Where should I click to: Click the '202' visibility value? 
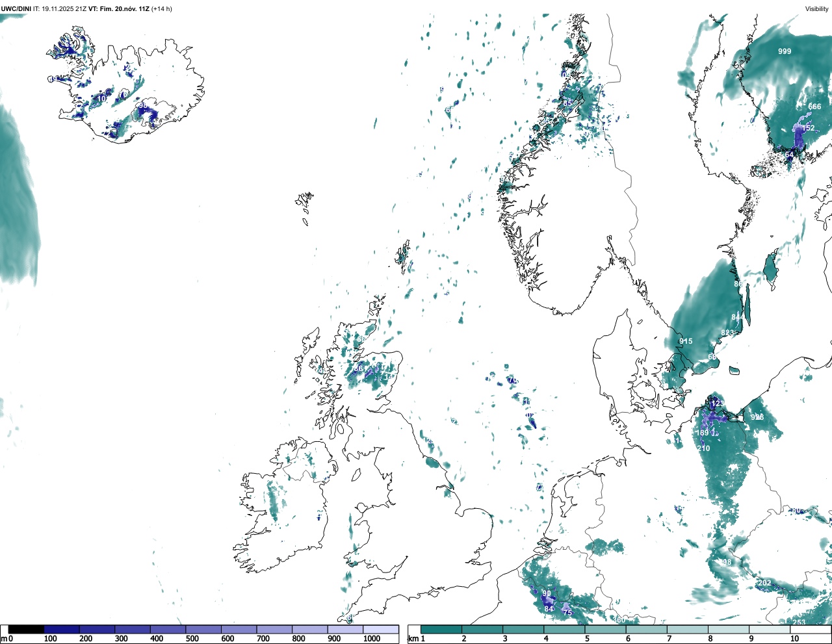coord(764,583)
